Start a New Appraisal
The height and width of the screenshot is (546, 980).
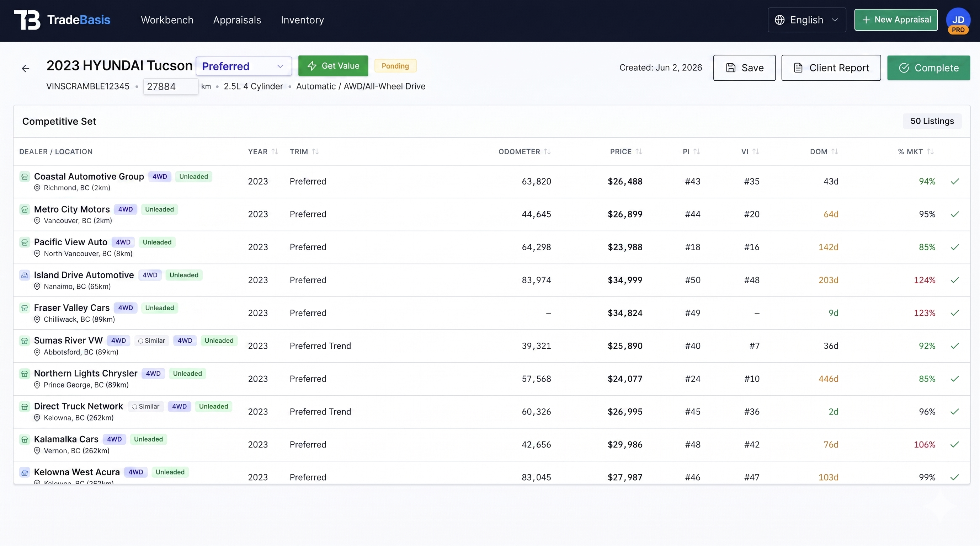pos(896,20)
